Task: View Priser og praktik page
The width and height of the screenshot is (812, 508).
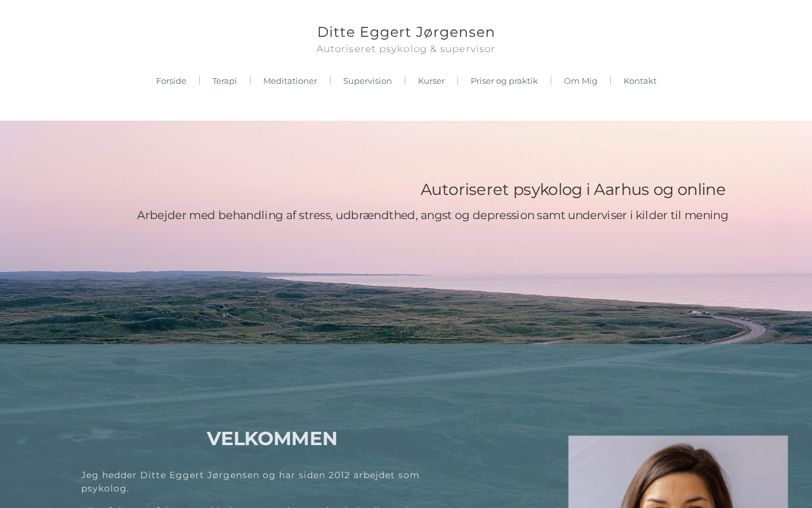Action: (x=504, y=81)
